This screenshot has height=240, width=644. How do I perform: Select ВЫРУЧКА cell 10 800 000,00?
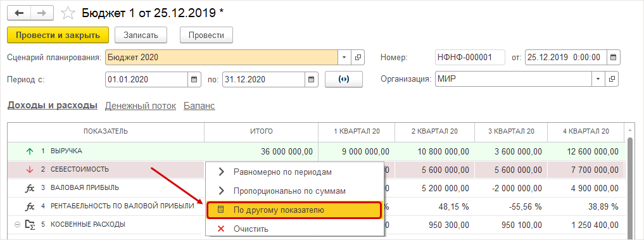[x=434, y=151]
